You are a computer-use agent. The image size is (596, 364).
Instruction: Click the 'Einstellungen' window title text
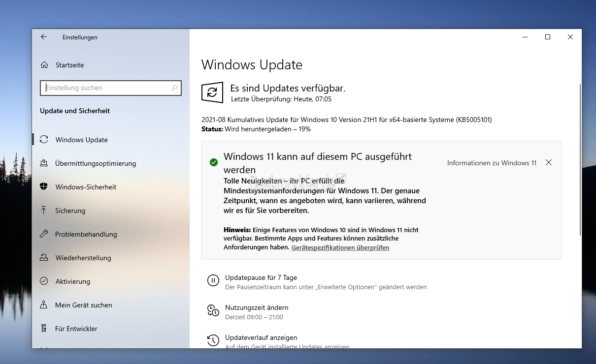80,37
